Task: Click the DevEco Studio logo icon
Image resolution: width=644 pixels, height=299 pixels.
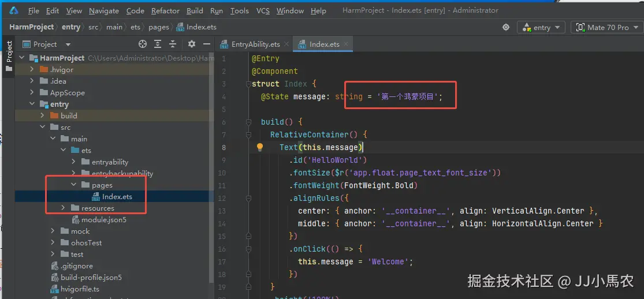Action: coord(13,10)
